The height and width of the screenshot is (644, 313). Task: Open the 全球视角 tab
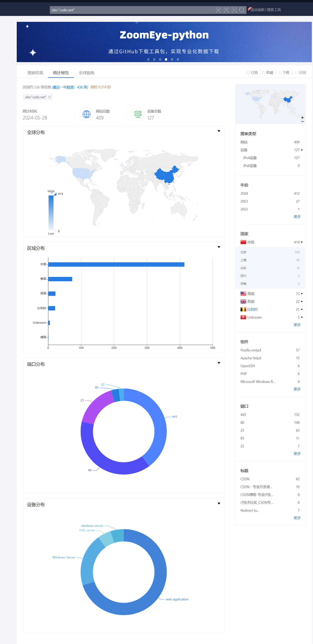tap(86, 73)
